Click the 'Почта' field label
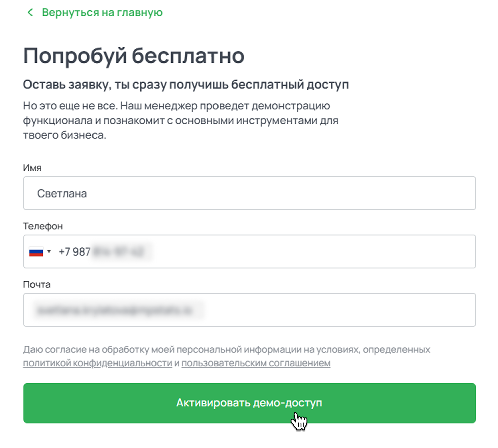 [37, 284]
